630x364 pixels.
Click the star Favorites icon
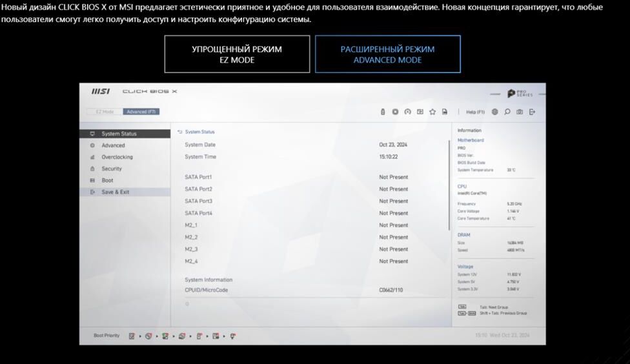432,112
